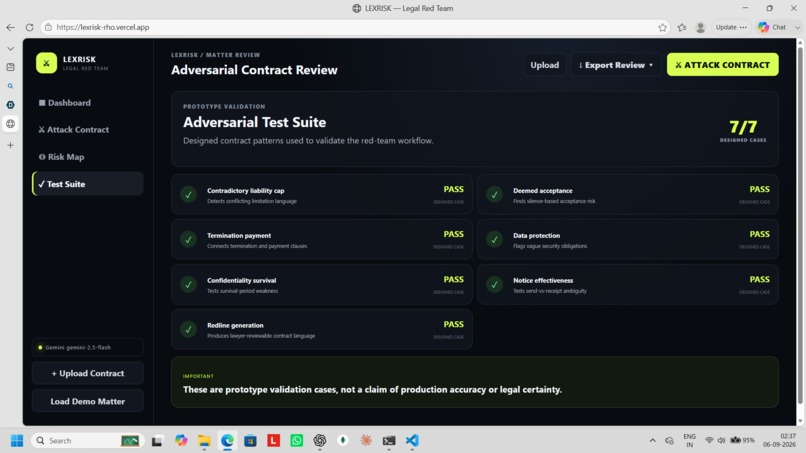The width and height of the screenshot is (806, 453).
Task: Click Load Demo Matter button
Action: click(87, 401)
